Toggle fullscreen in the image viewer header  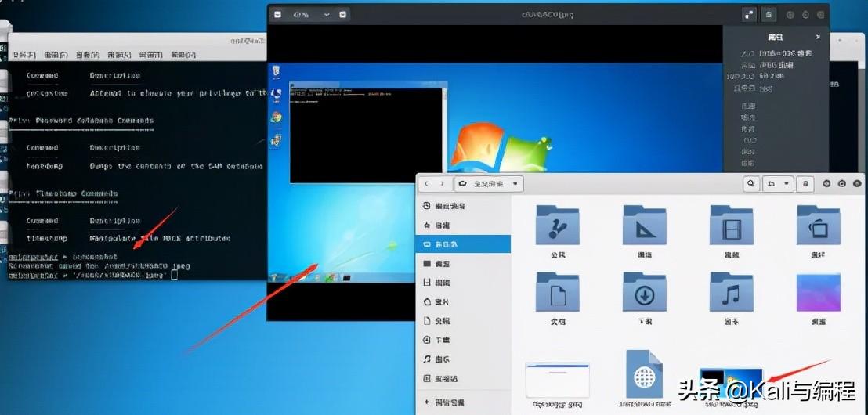click(x=750, y=15)
